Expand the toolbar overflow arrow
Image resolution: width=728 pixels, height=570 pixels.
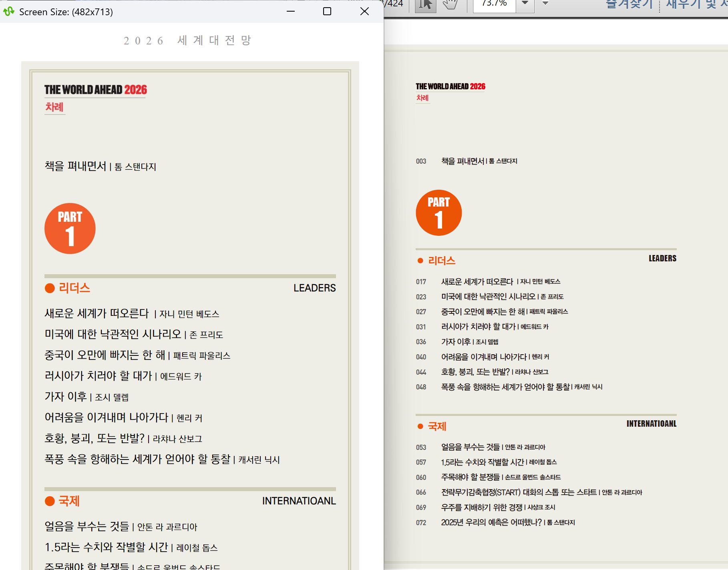coord(545,4)
